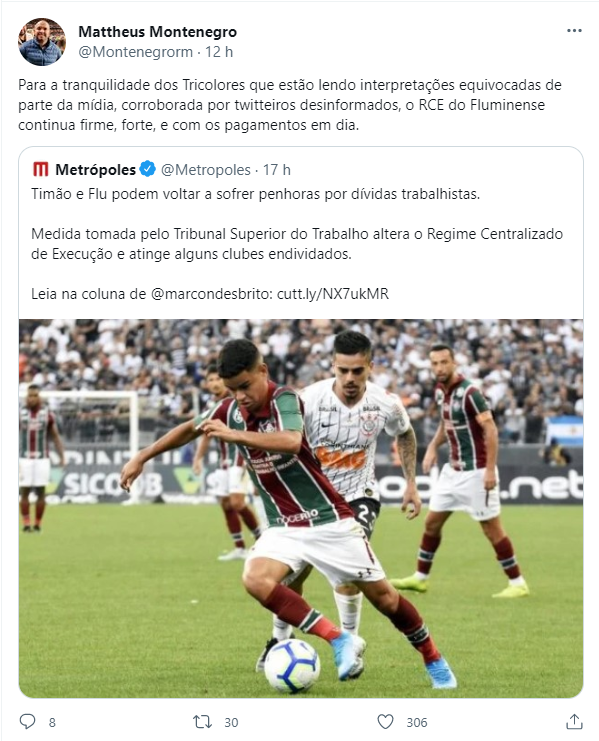Click the @Metropoles handle in quote
This screenshot has width=599, height=741.
click(x=206, y=170)
